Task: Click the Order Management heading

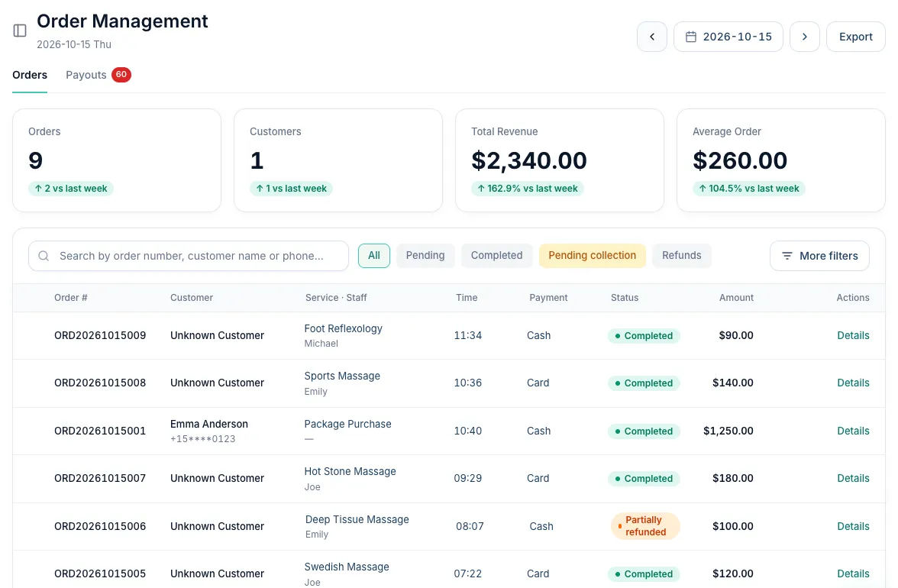Action: pyautogui.click(x=122, y=21)
